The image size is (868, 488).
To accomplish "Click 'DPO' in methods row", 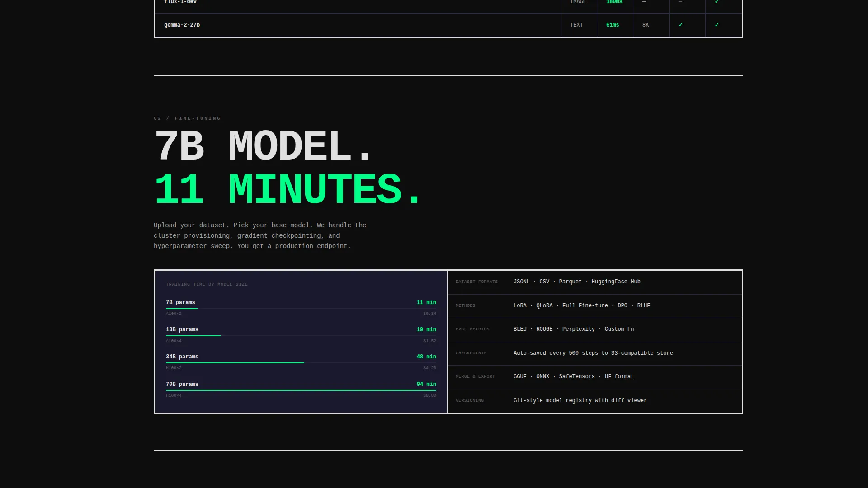I will 623,305.
